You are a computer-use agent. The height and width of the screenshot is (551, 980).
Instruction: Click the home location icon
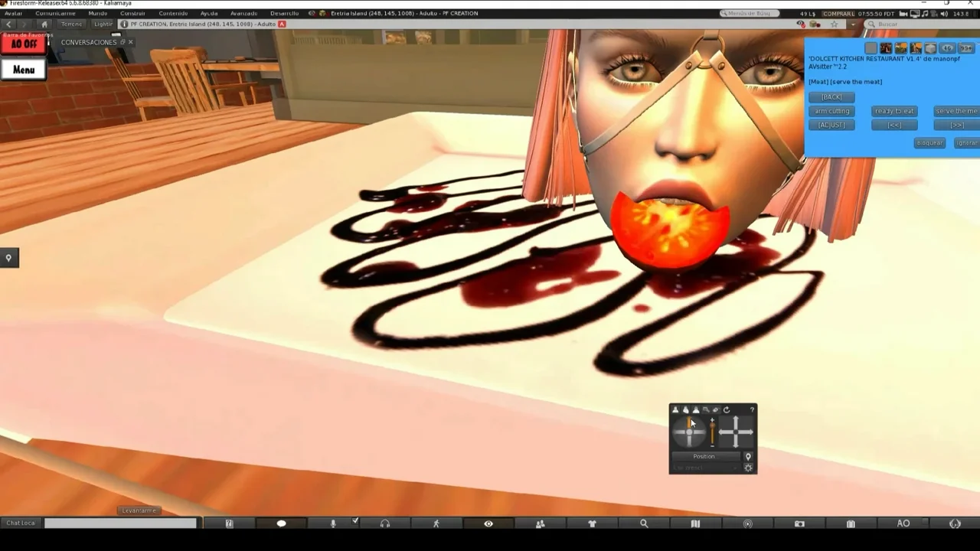[44, 24]
